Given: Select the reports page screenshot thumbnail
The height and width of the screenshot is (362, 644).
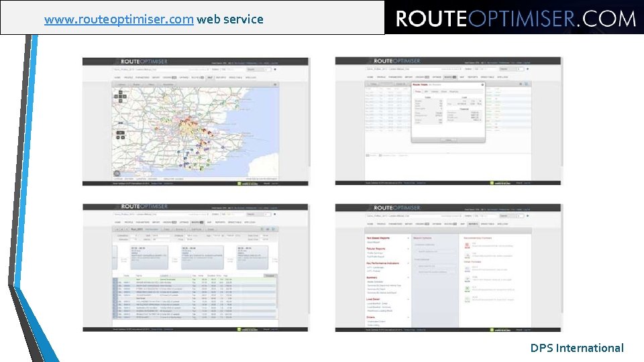Looking at the screenshot, I should point(448,267).
